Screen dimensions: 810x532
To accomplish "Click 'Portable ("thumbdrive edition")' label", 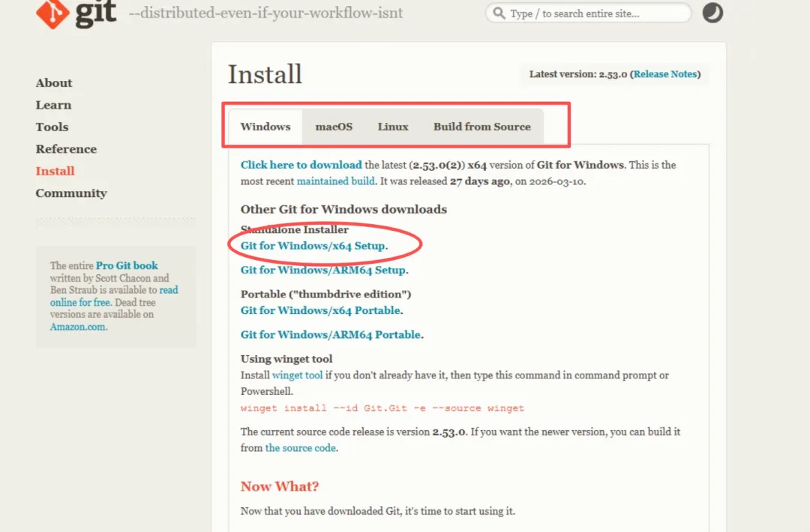I will click(x=326, y=294).
